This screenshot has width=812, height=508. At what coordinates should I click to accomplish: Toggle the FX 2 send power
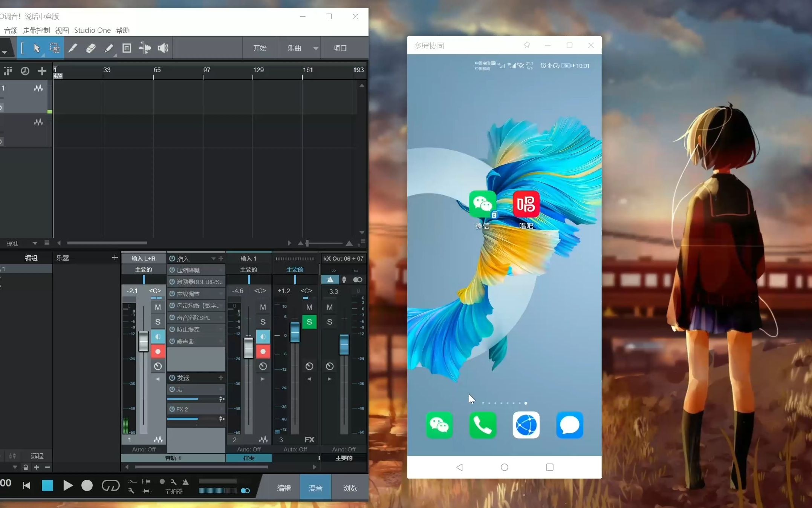[172, 409]
